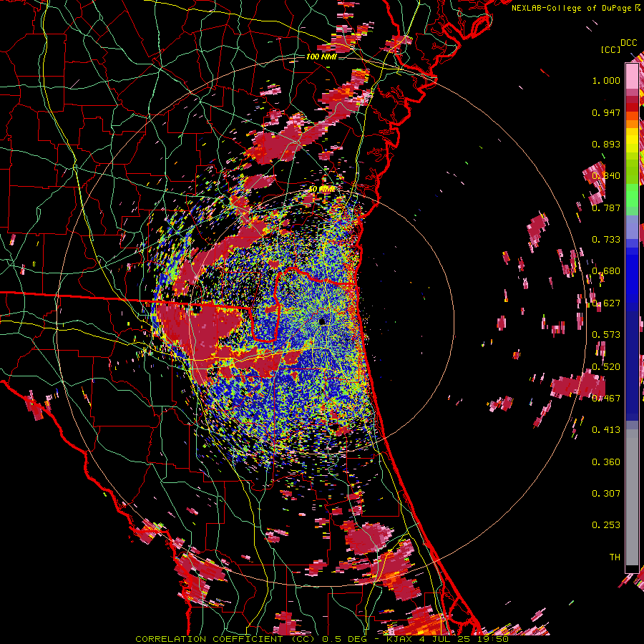Select the 0.733 legend value
Viewport: 644px width, 644px height.
pyautogui.click(x=606, y=240)
